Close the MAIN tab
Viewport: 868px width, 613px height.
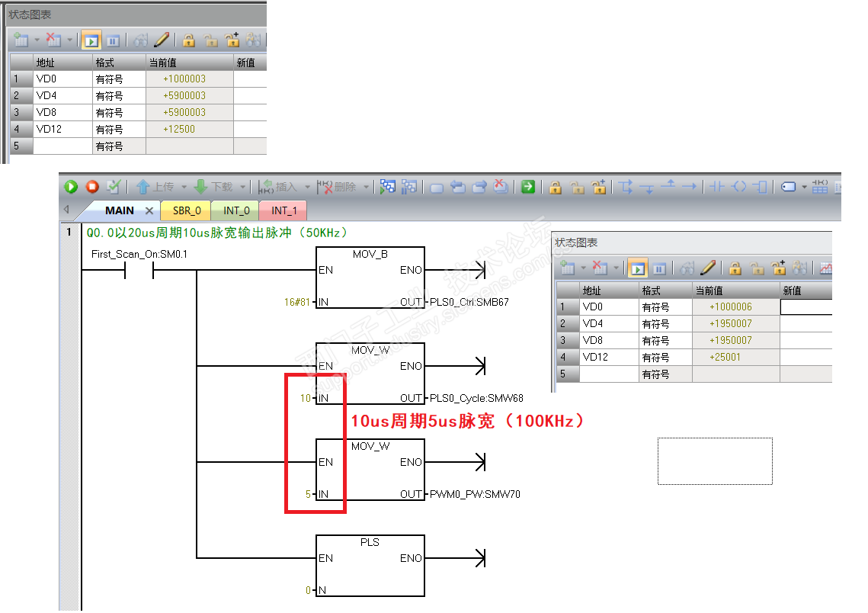[x=149, y=211]
